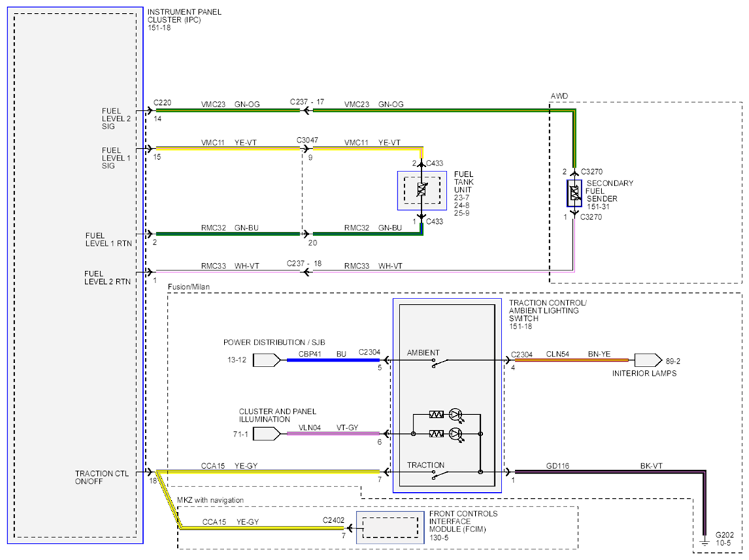Viewport: 749px width, 560px height.
Task: Click the C2304 label at pin 4
Action: [521, 355]
